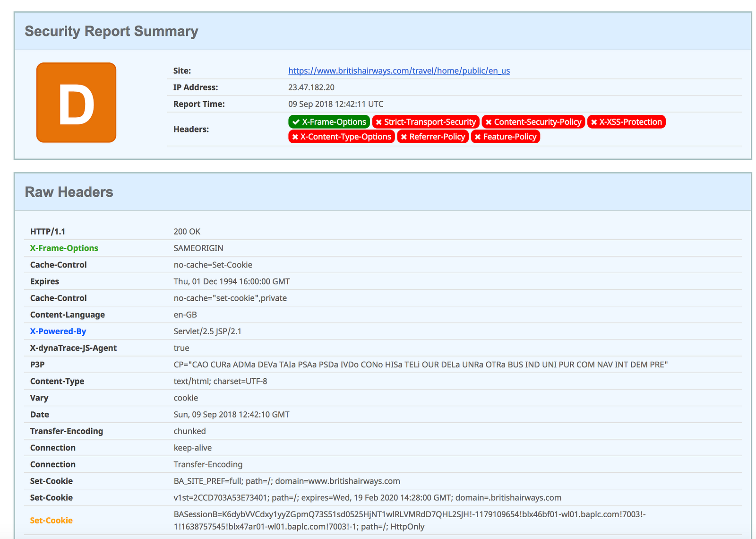Select the X-dynaTrace-JS-Agent value true

pos(181,348)
